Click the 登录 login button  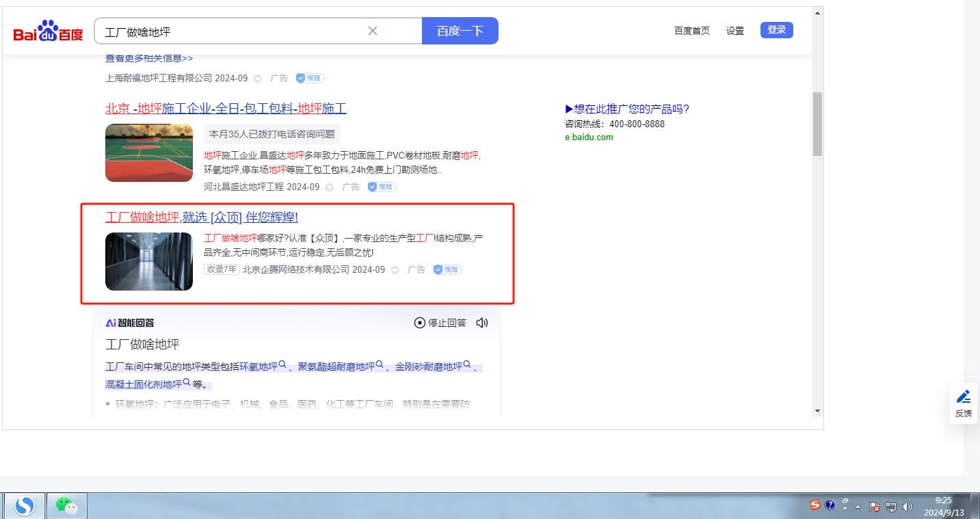pos(777,30)
